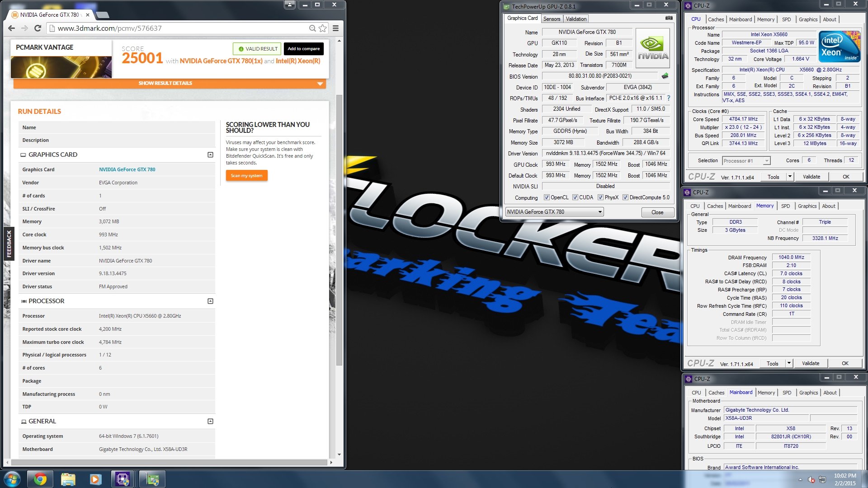Toggle DirectCompute 5.0 checkbox
Image resolution: width=868 pixels, height=488 pixels.
coord(625,197)
